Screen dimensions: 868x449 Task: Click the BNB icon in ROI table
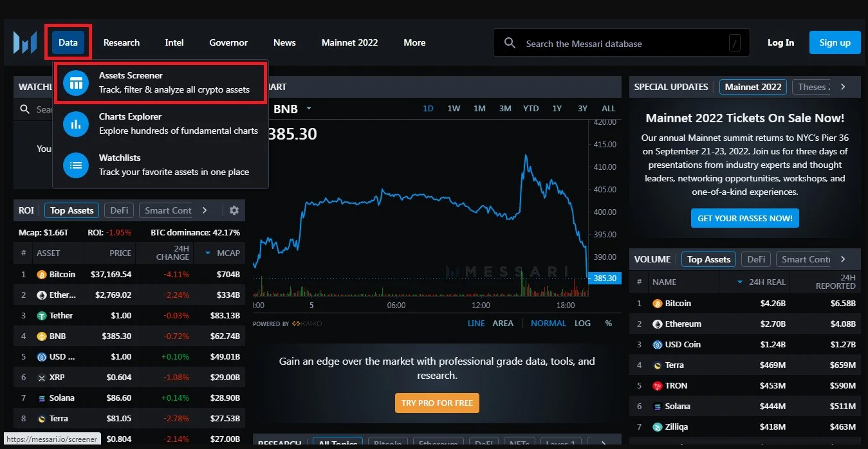(42, 336)
